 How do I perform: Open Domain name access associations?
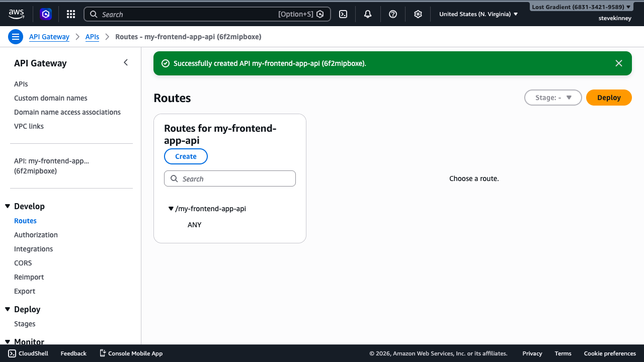point(67,112)
